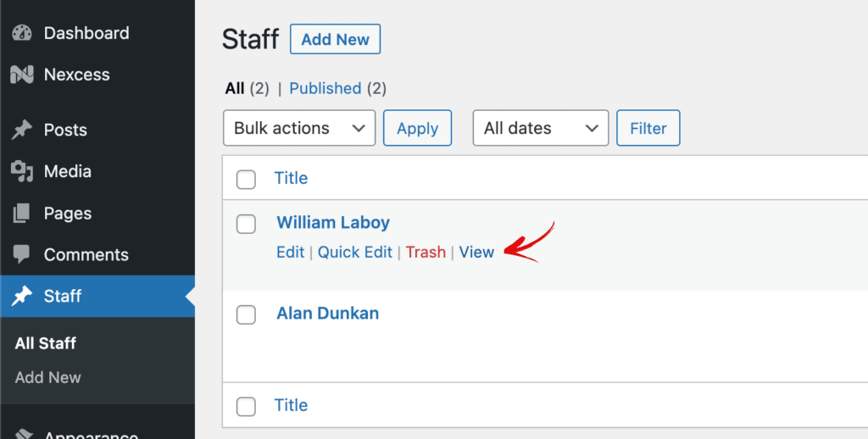Show the Published staff filter
Viewport: 868px width, 439px height.
tap(325, 88)
